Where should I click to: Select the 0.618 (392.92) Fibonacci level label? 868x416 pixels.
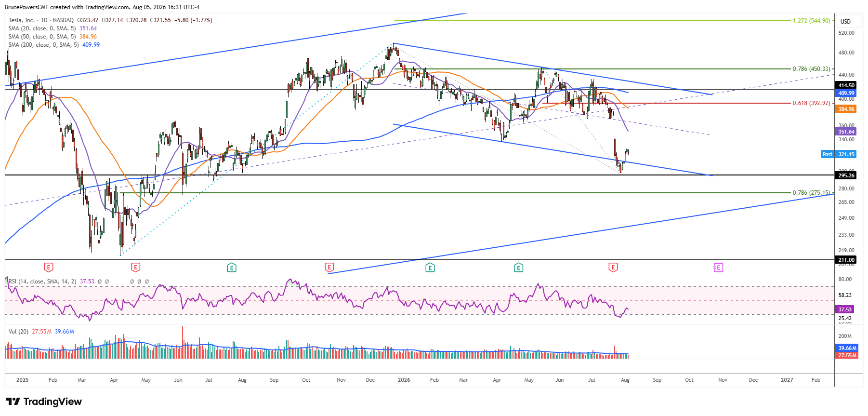coord(812,103)
